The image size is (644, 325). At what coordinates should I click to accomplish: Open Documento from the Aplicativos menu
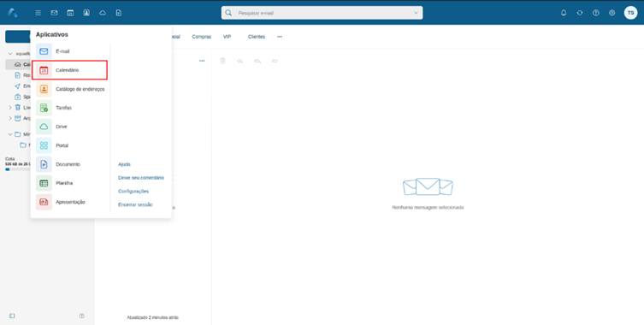tap(70, 164)
